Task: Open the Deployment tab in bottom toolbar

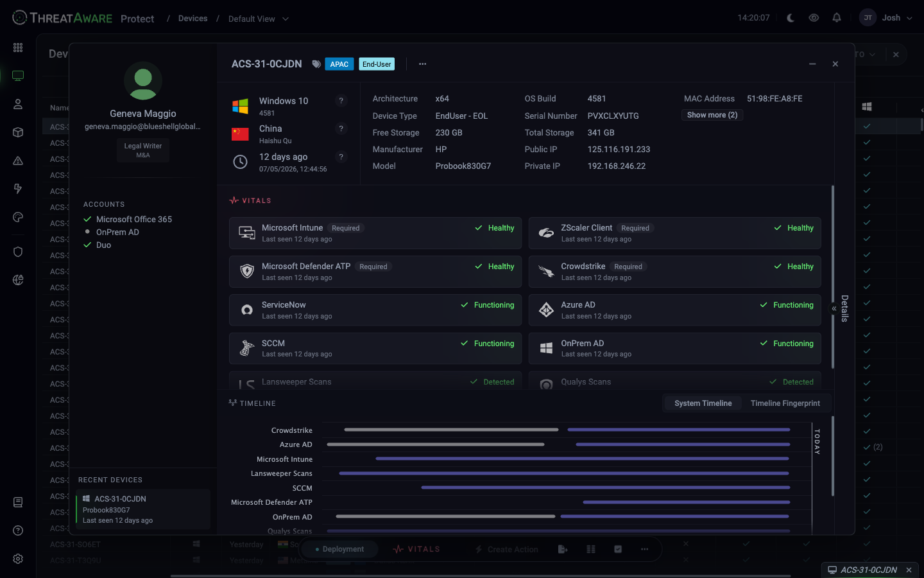Action: point(339,549)
